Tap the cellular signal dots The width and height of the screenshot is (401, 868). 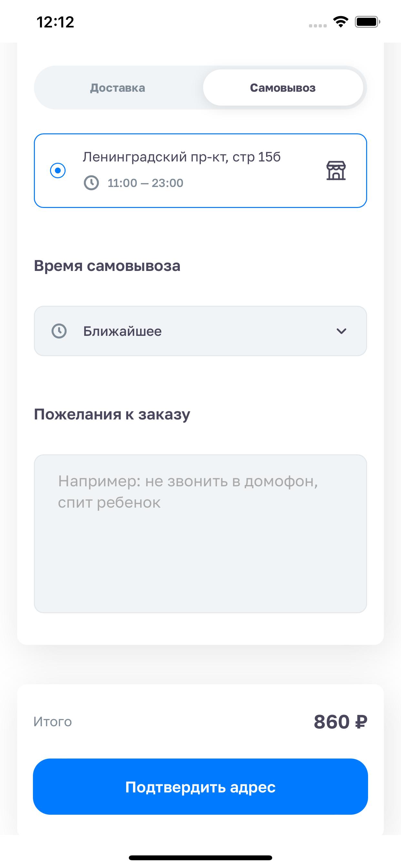pos(318,26)
